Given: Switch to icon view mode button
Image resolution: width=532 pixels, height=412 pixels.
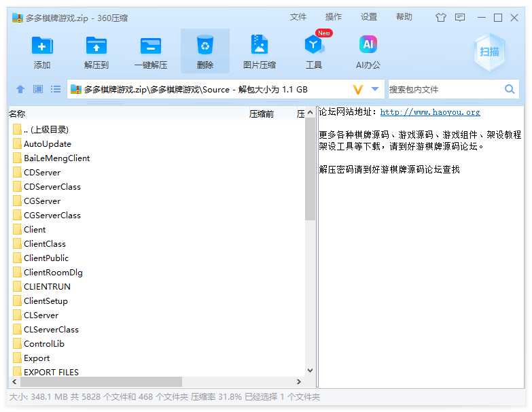Looking at the screenshot, I should click(37, 89).
